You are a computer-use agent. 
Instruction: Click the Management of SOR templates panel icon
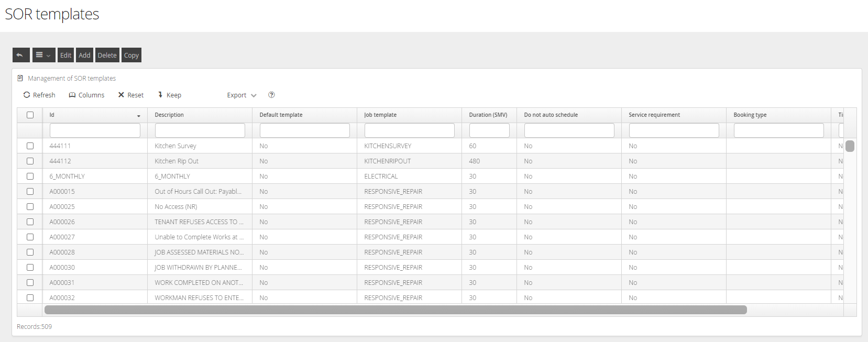pos(20,78)
